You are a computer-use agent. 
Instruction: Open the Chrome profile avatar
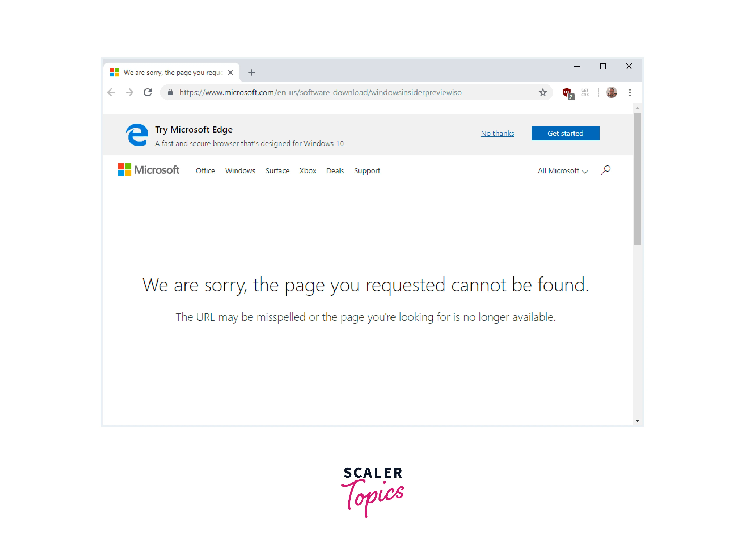(611, 92)
